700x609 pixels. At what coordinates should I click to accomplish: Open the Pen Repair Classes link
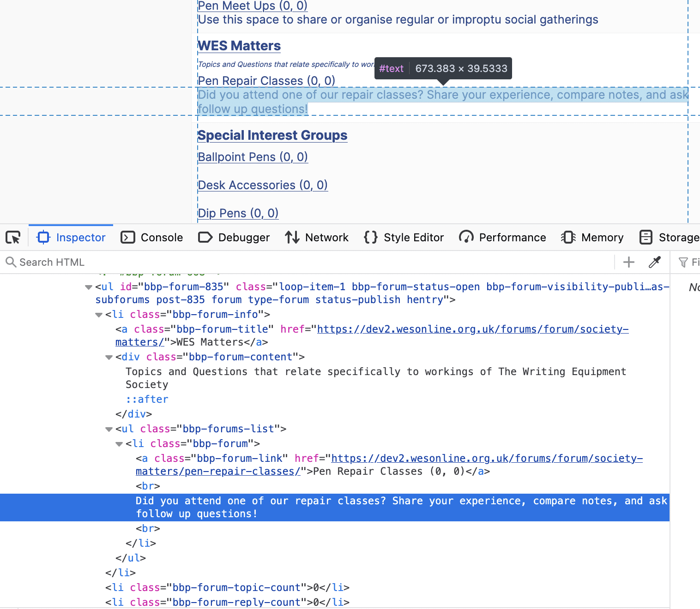click(x=266, y=81)
